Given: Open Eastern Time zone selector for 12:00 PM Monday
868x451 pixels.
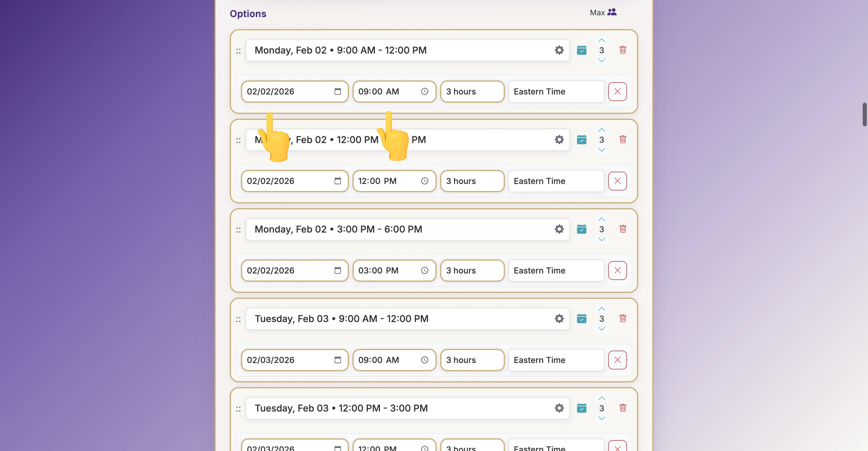Looking at the screenshot, I should tap(556, 181).
